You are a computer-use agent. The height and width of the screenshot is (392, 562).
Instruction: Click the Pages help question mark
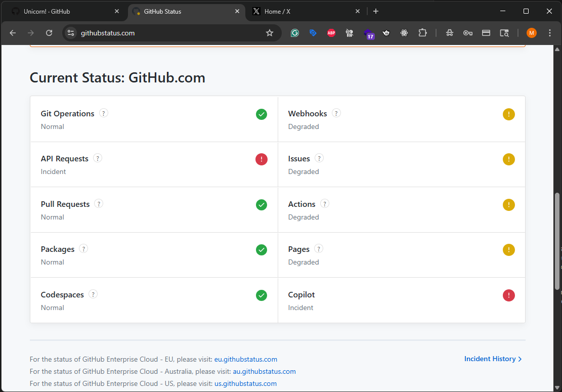(319, 249)
